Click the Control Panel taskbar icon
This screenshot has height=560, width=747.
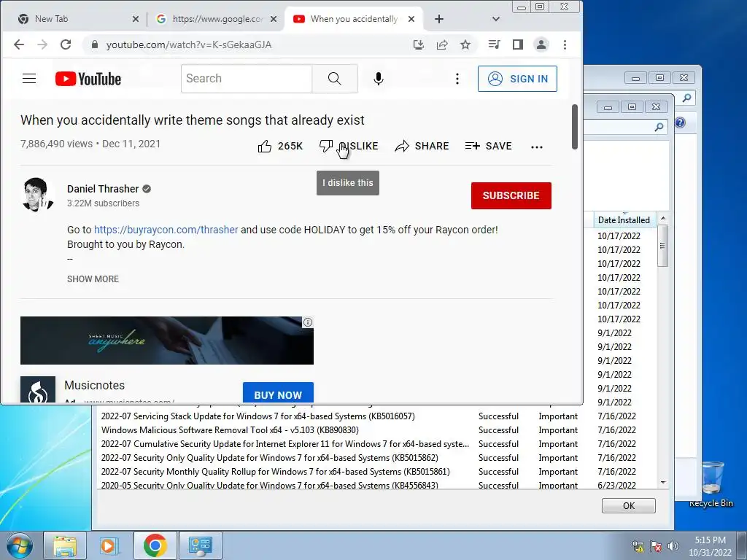[x=200, y=545]
